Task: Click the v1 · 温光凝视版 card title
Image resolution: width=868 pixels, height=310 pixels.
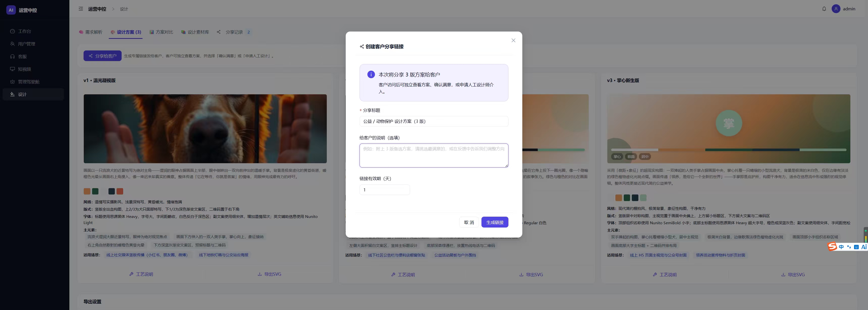Action: pos(99,80)
